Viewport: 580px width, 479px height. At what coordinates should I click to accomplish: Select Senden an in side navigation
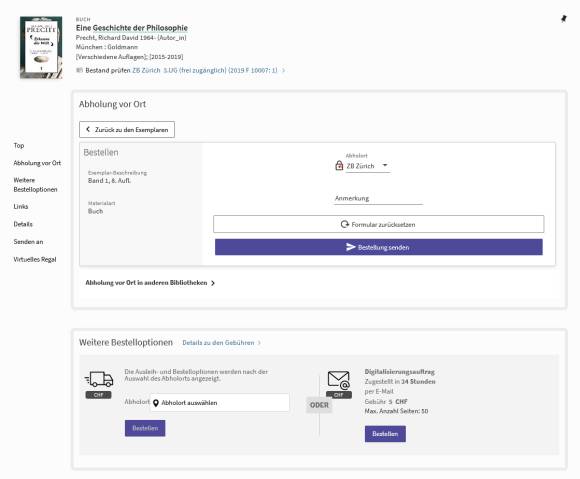click(x=28, y=242)
